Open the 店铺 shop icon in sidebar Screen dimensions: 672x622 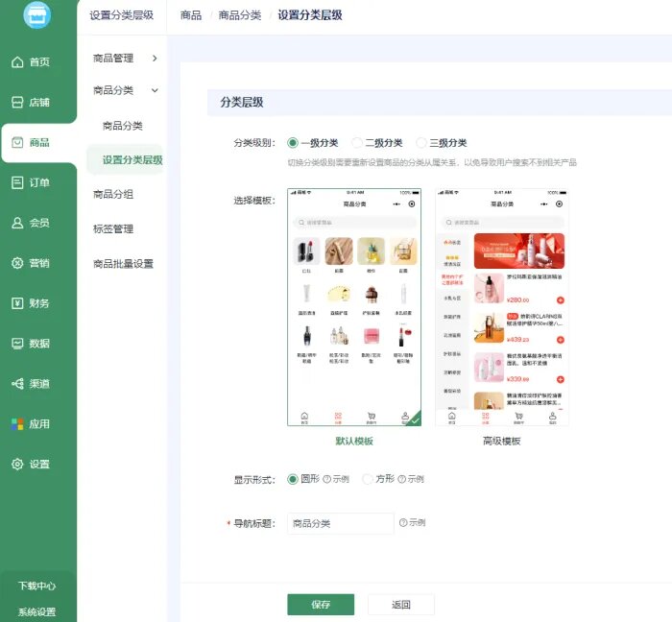pos(17,103)
